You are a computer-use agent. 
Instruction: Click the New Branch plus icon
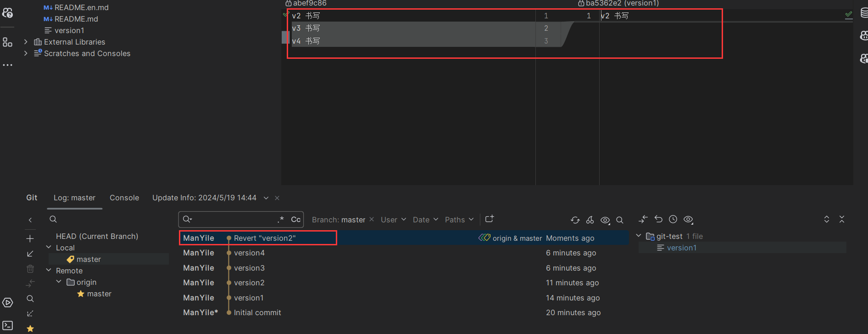point(30,239)
